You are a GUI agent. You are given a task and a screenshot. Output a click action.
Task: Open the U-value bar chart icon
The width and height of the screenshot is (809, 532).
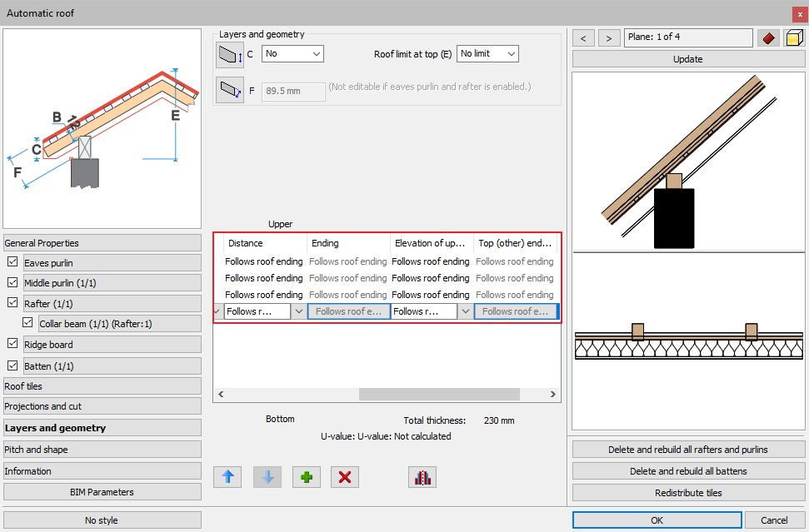(422, 477)
